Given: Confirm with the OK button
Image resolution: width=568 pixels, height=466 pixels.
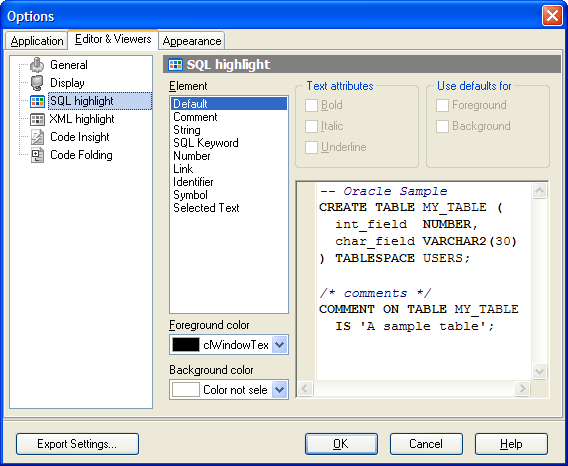Looking at the screenshot, I should click(x=341, y=444).
